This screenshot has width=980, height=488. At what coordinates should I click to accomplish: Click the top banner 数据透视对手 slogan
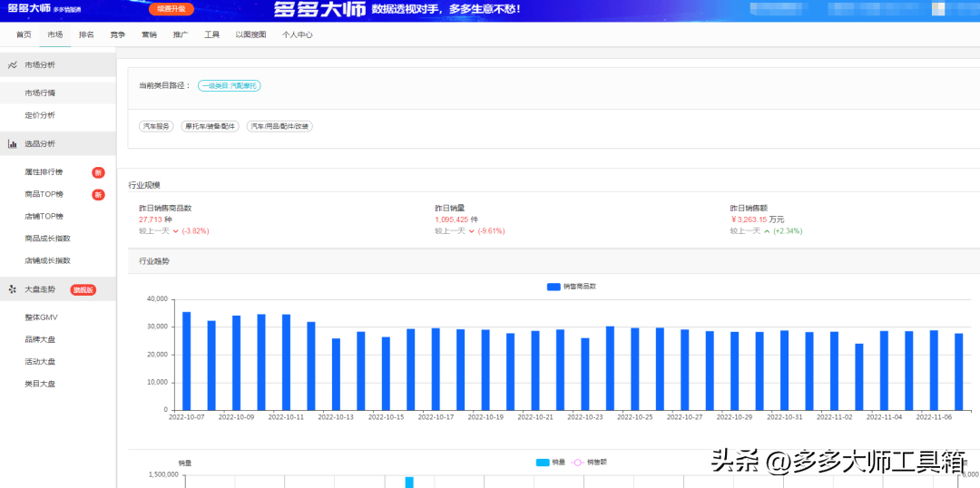[x=445, y=9]
